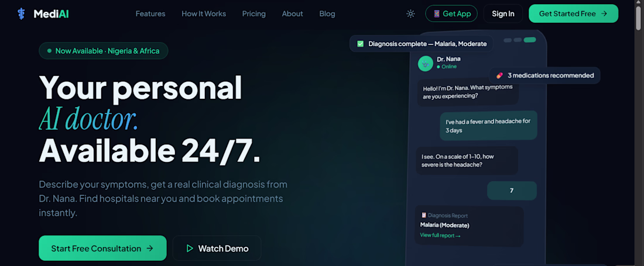Click the '7' reply bubble
The image size is (644, 266).
pyautogui.click(x=512, y=191)
